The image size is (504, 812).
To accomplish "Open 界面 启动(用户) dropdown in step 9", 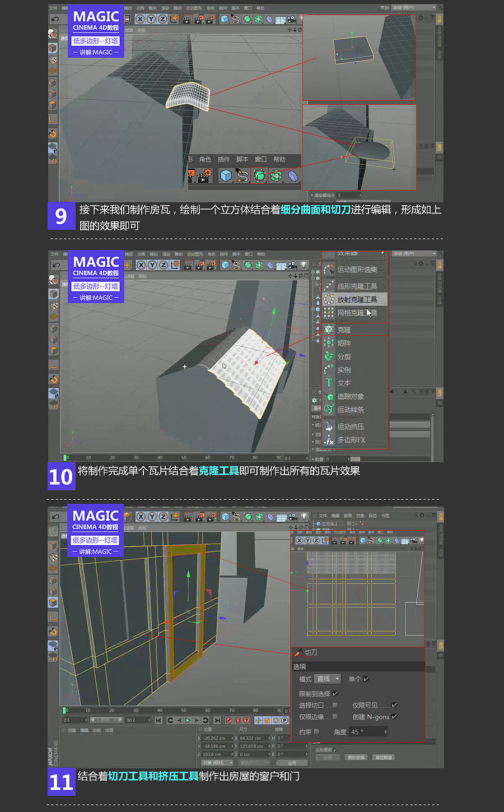I will click(x=414, y=7).
